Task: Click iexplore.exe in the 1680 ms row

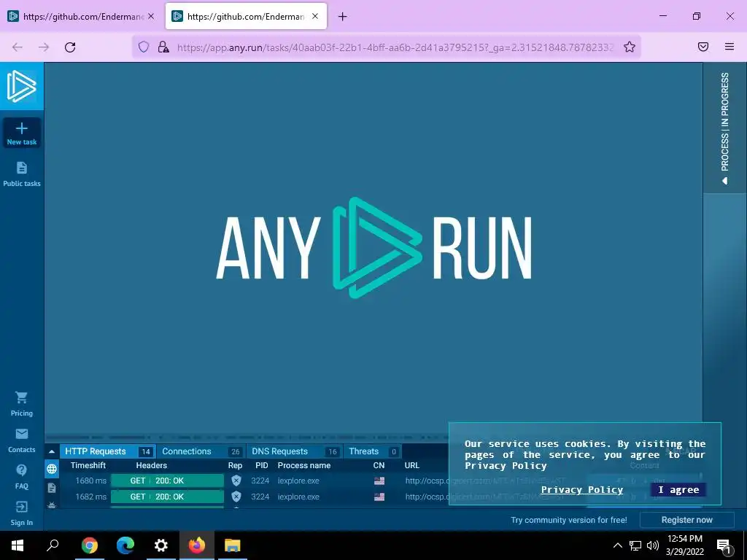Action: pyautogui.click(x=298, y=481)
